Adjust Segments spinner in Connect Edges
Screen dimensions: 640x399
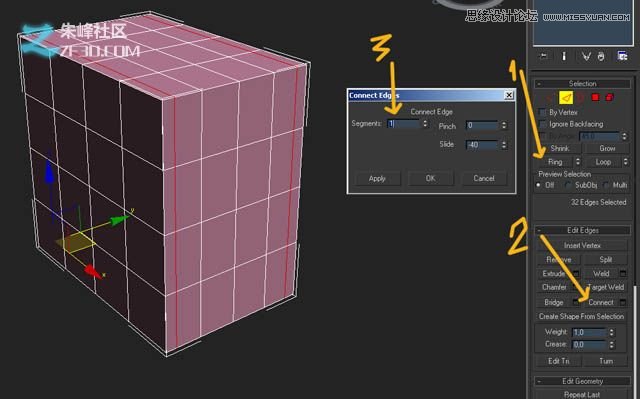click(425, 123)
